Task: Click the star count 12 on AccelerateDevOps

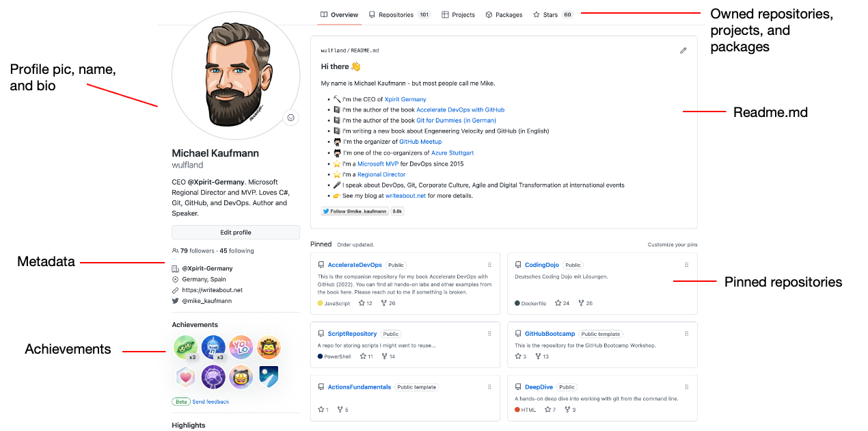Action: coord(366,303)
